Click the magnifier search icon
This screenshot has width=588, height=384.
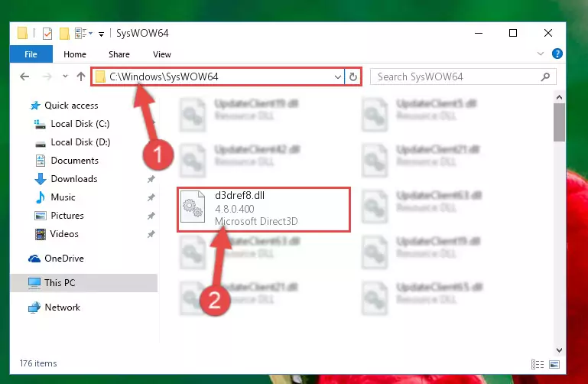[x=545, y=76]
